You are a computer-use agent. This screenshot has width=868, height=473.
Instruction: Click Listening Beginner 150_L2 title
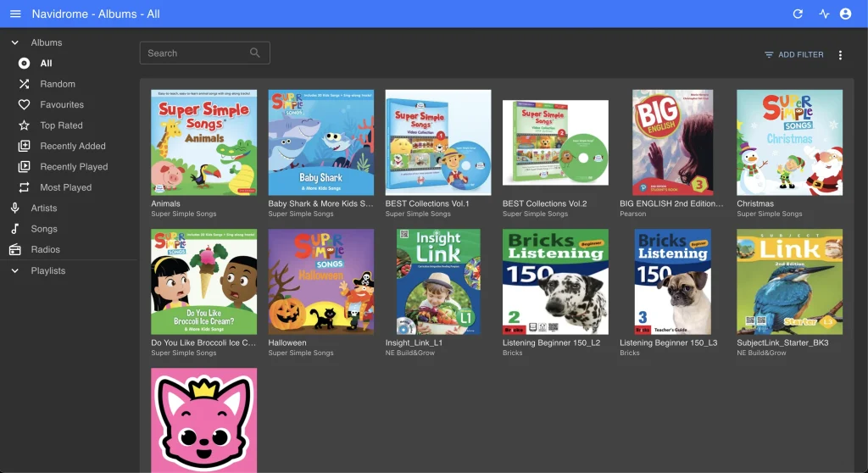[x=551, y=342]
